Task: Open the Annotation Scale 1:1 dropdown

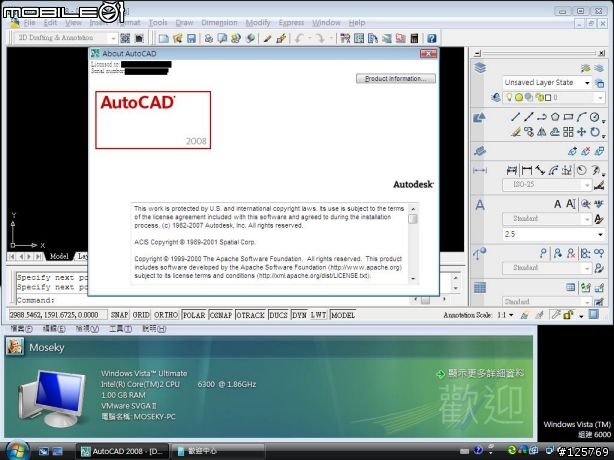Action: 511,315
